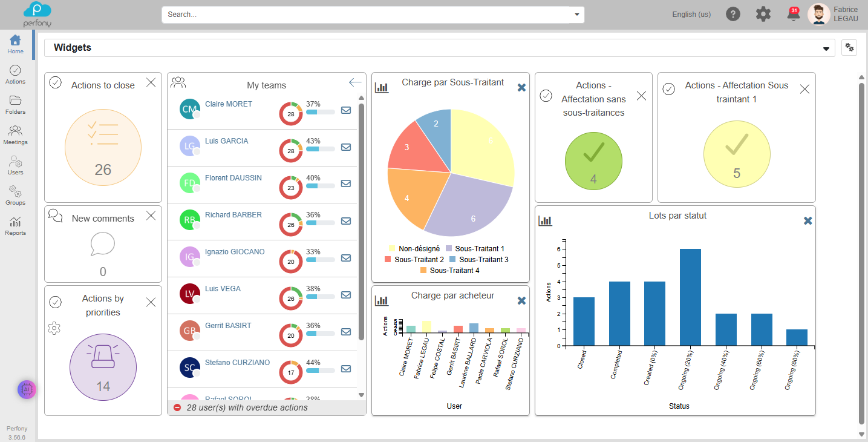Viewport: 868px width, 442px height.
Task: Click the Actions by priorities gear icon
Action: pyautogui.click(x=54, y=328)
